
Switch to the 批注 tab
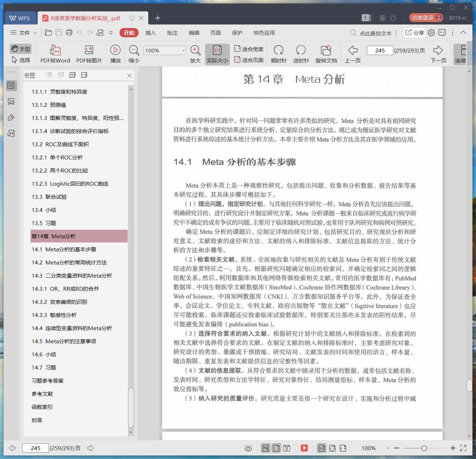click(x=172, y=33)
